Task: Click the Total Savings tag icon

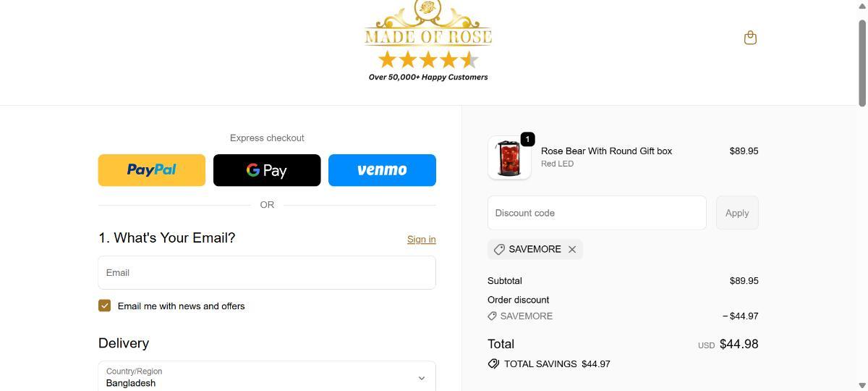Action: [x=493, y=363]
